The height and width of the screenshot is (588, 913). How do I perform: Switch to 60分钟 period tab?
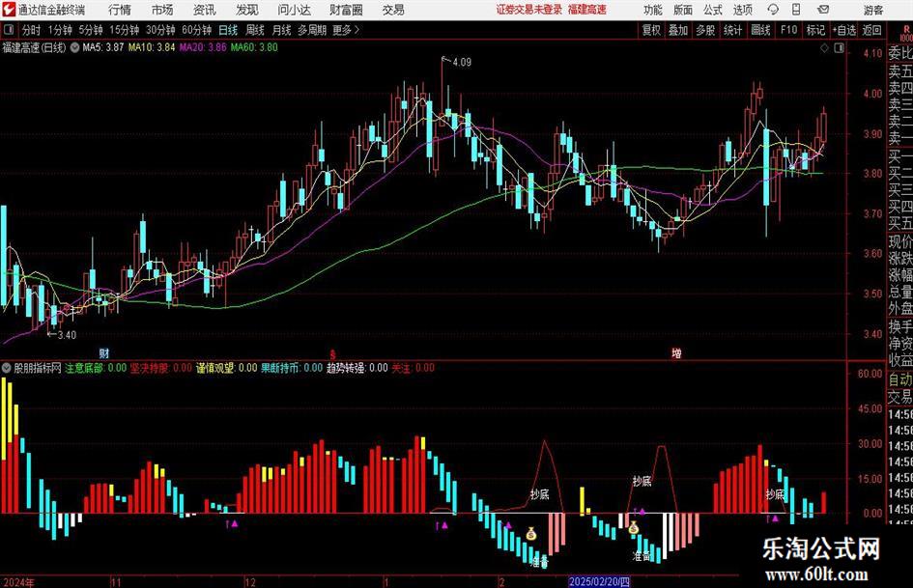(x=196, y=30)
